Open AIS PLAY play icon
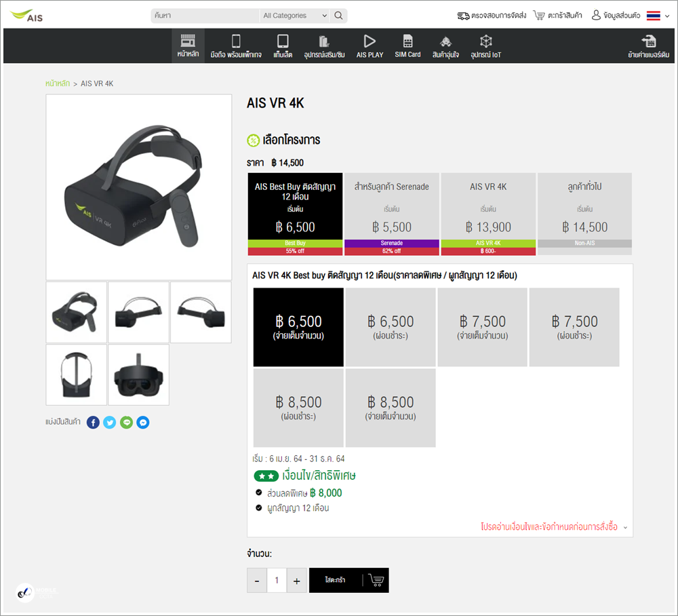678x616 pixels. pos(370,41)
